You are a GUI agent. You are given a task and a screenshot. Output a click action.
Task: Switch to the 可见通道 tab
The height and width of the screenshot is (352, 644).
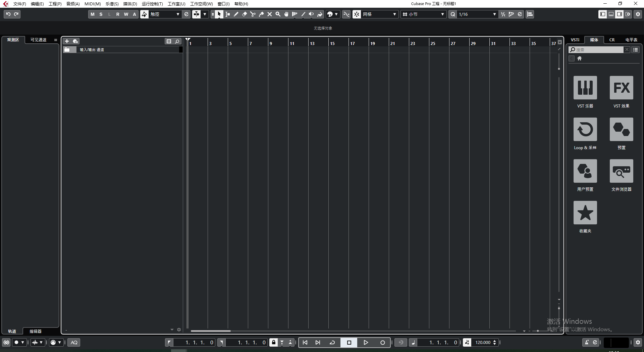(38, 40)
